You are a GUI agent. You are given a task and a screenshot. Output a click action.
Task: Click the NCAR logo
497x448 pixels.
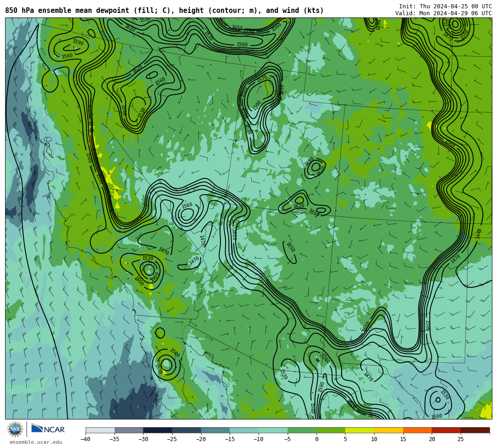[x=48, y=429]
